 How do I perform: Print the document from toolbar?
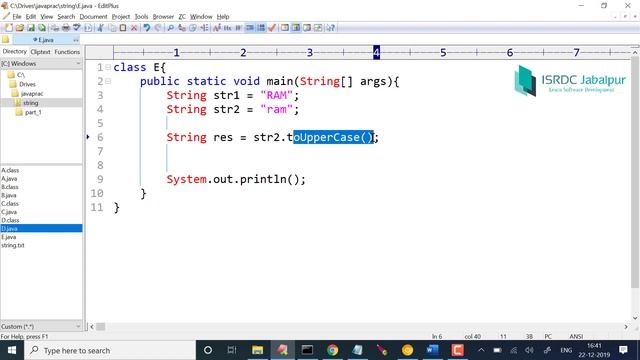(66, 28)
